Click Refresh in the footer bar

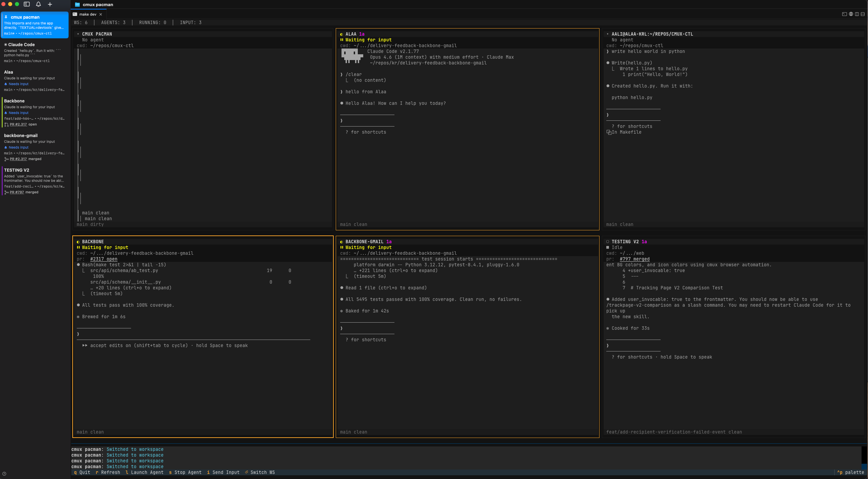[x=108, y=473]
